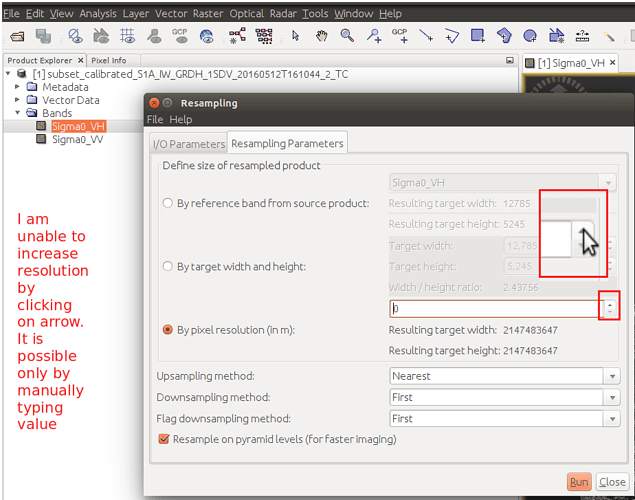
Task: Switch to the I/O Parameters tab
Action: (188, 144)
